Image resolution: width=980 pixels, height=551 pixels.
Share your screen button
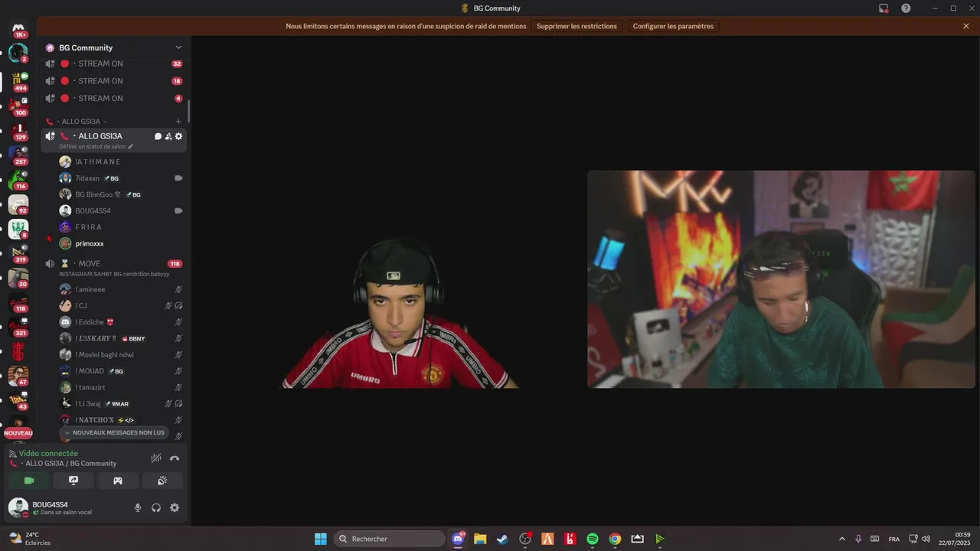tap(73, 481)
